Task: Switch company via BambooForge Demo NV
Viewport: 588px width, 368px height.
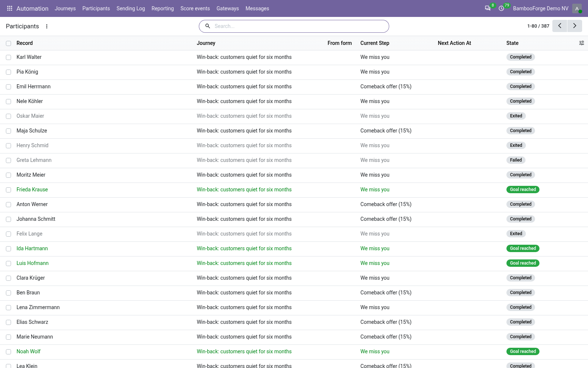Action: tap(541, 8)
